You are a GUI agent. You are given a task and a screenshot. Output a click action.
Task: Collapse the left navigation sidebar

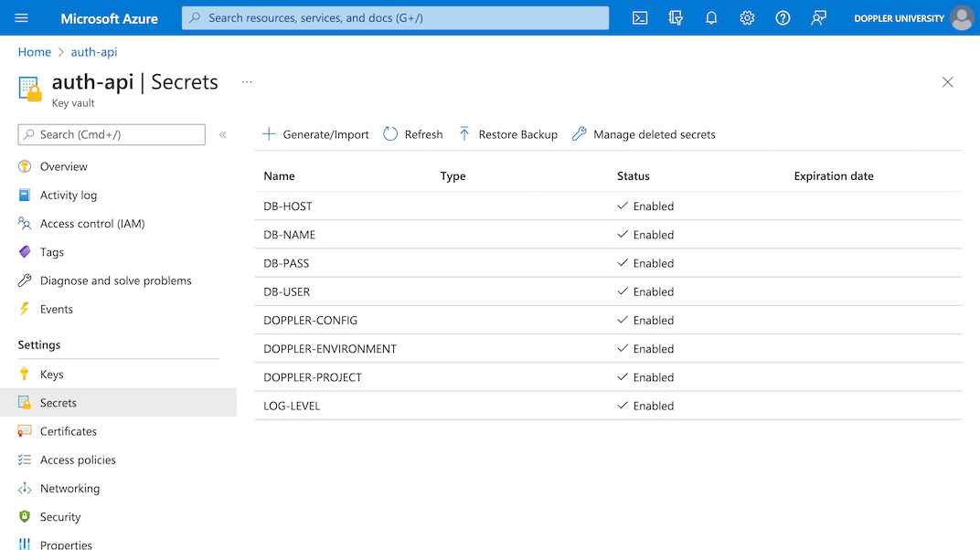click(x=223, y=134)
